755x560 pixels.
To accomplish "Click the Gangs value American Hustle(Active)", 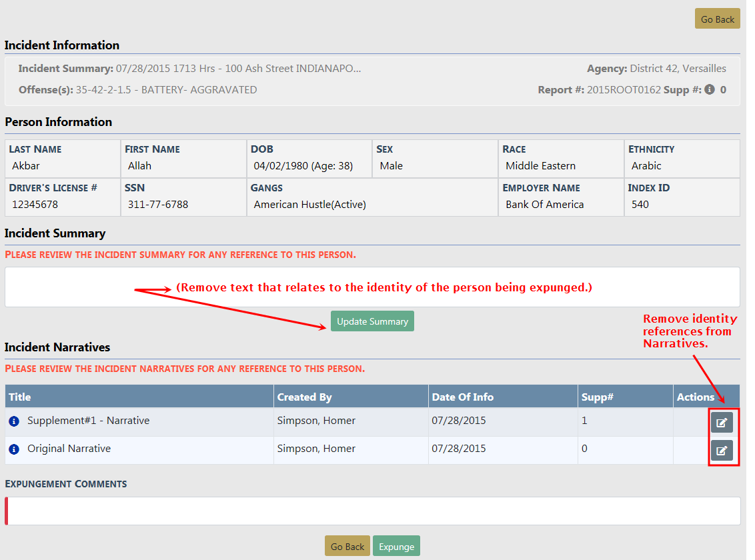I will [309, 205].
